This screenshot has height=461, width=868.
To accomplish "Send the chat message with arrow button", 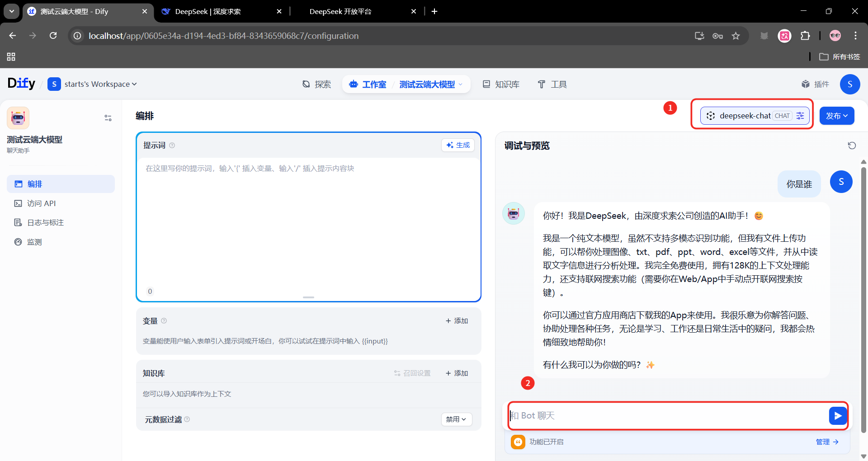I will (838, 416).
